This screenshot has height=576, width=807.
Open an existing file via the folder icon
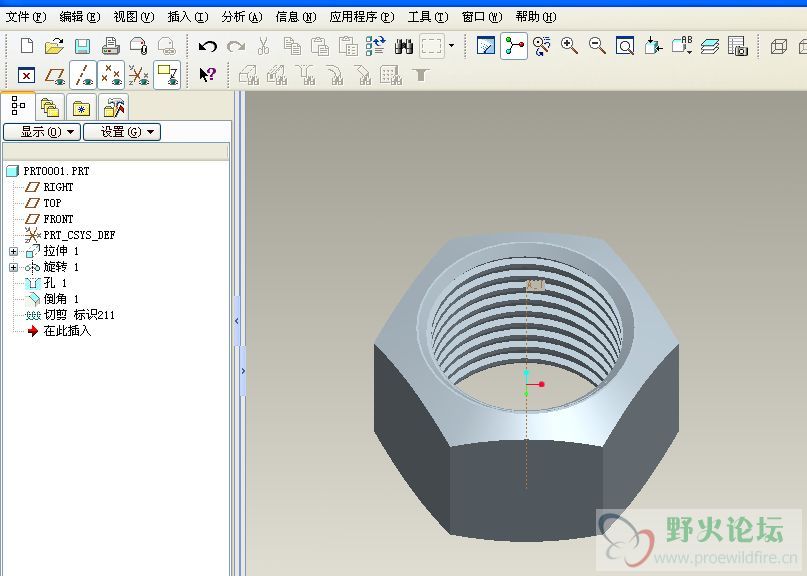(54, 46)
